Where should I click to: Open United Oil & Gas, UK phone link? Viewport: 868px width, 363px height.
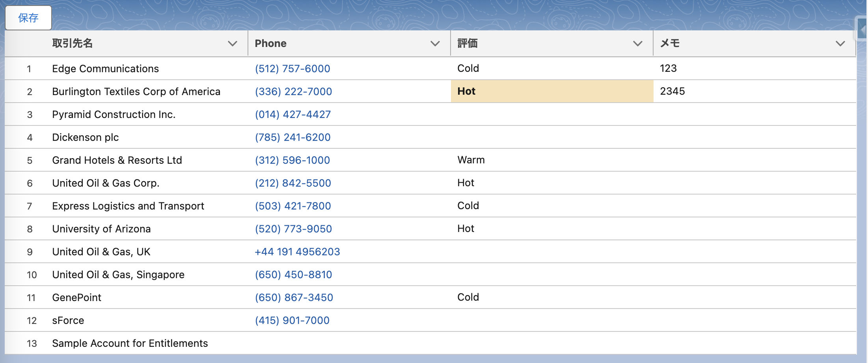(298, 251)
